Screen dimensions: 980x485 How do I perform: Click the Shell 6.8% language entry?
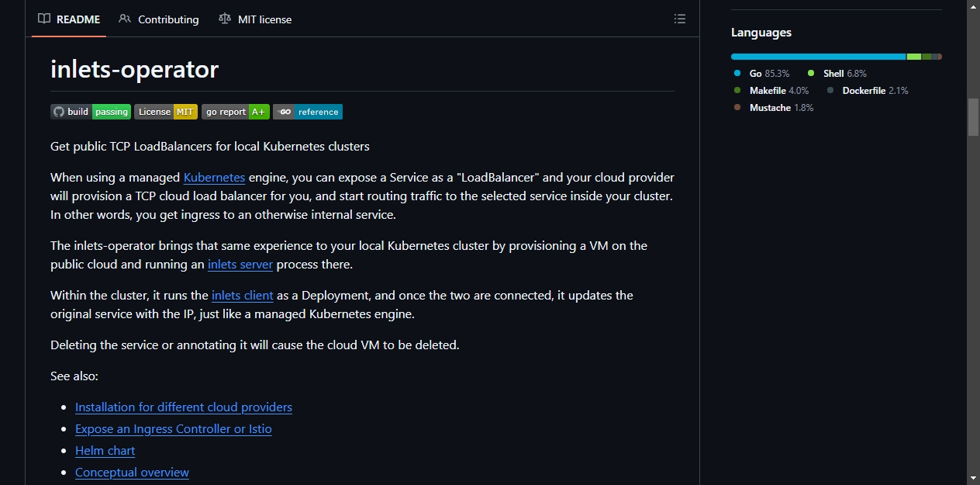tap(837, 74)
